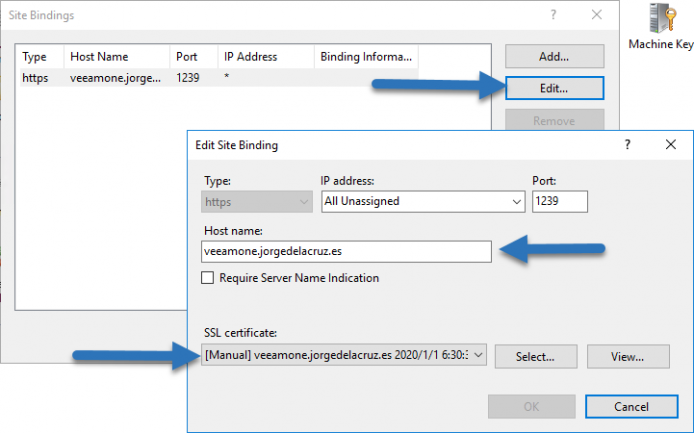The height and width of the screenshot is (433, 694).
Task: Select the veeamone.jorge... host name cell
Action: coord(116,78)
